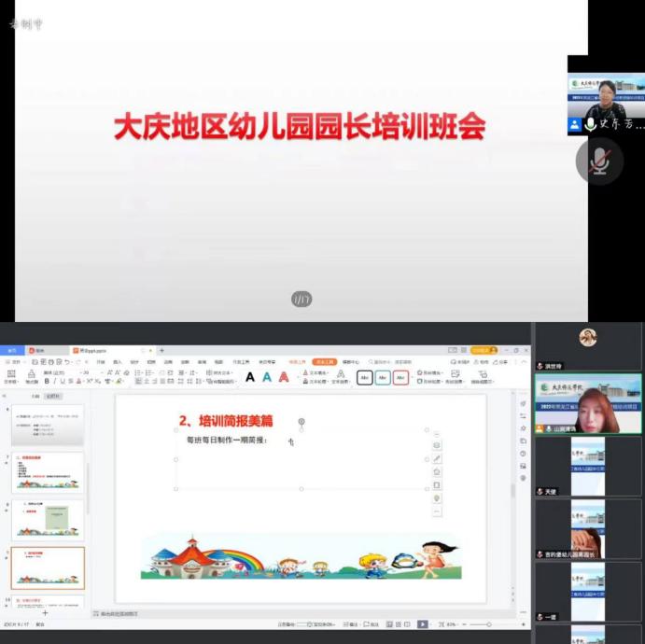Screen dimensions: 645x644
Task: Click the add new slide plus icon
Action: [44, 613]
